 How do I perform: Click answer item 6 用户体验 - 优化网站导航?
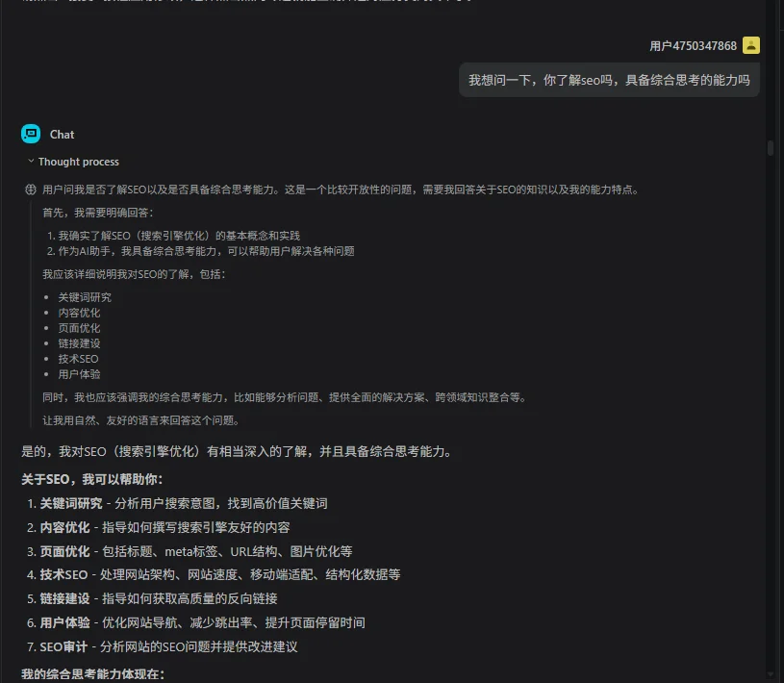196,622
